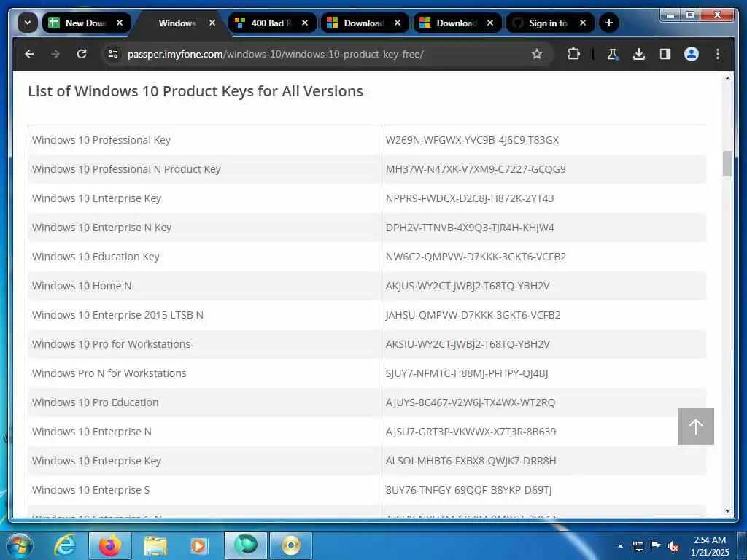Image resolution: width=747 pixels, height=560 pixels.
Task: Select key NW6C2-QMPVW-D7KKK-3GKT6-VCFB2
Action: [x=476, y=257]
